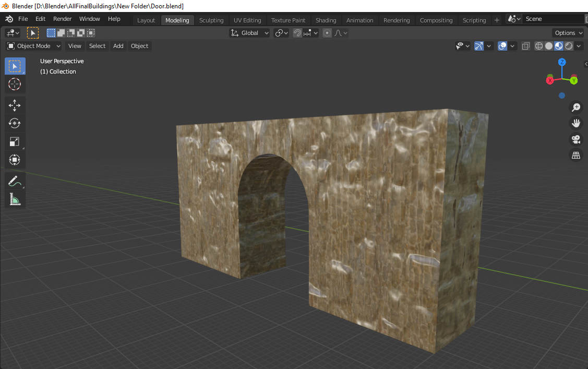The width and height of the screenshot is (588, 369).
Task: Switch to the Shading workspace tab
Action: [326, 20]
